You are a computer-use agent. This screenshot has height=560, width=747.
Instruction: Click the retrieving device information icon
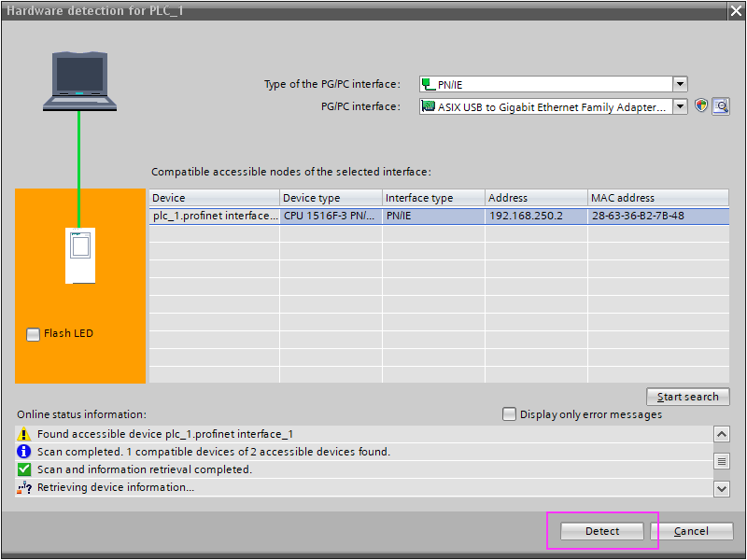point(24,487)
